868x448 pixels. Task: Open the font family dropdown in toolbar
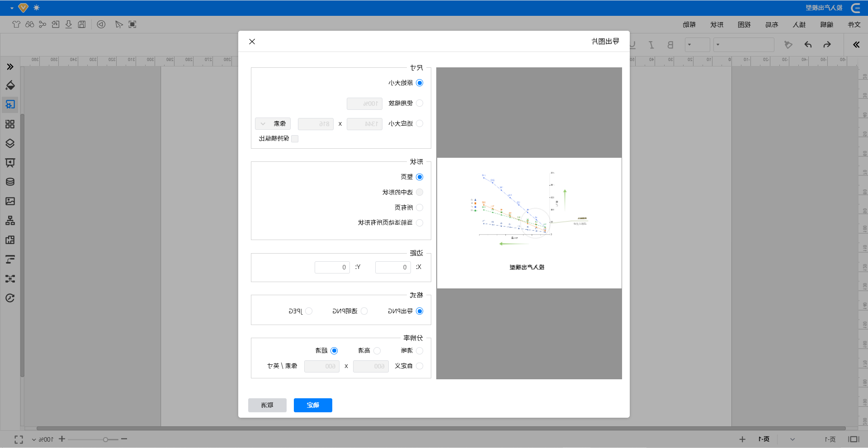tap(744, 45)
